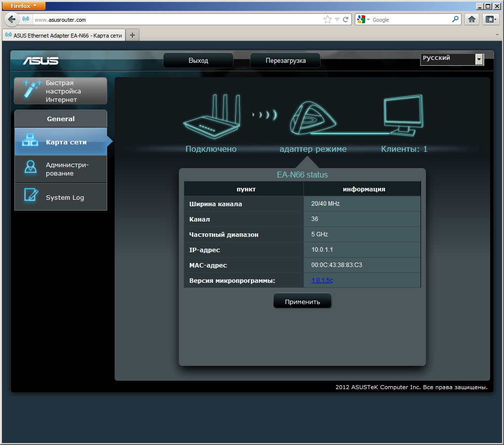Open URL history dropdown arrow
This screenshot has width=504, height=445.
pos(337,20)
